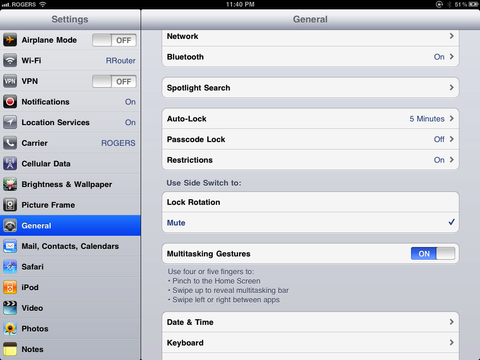The height and width of the screenshot is (360, 480).
Task: Tap the Wi-Fi indicator in status bar
Action: tap(42, 4)
